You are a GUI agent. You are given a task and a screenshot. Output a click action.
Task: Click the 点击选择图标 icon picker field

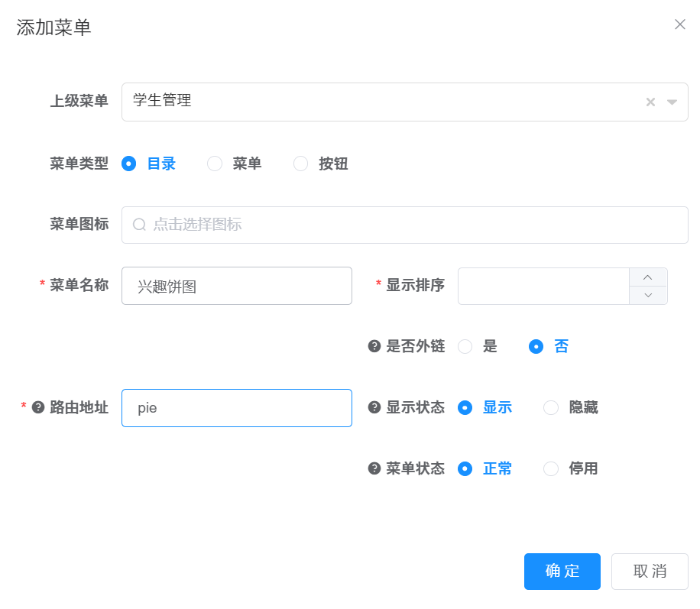404,225
